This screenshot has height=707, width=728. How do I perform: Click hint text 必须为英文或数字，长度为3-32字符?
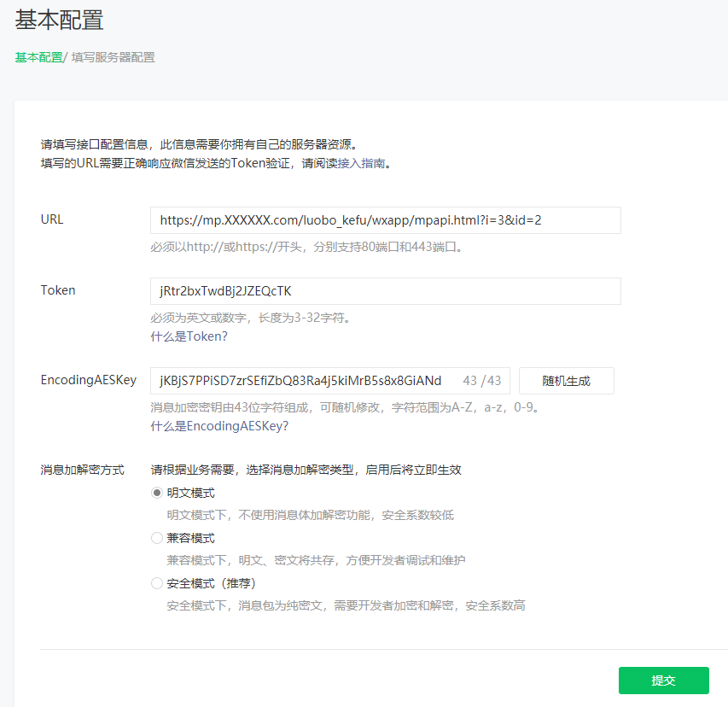click(251, 318)
